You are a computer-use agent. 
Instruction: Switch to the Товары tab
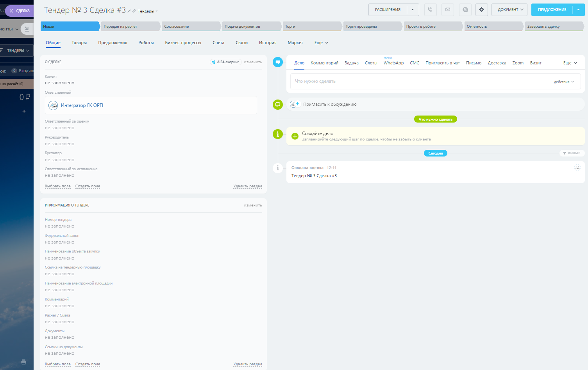79,43
